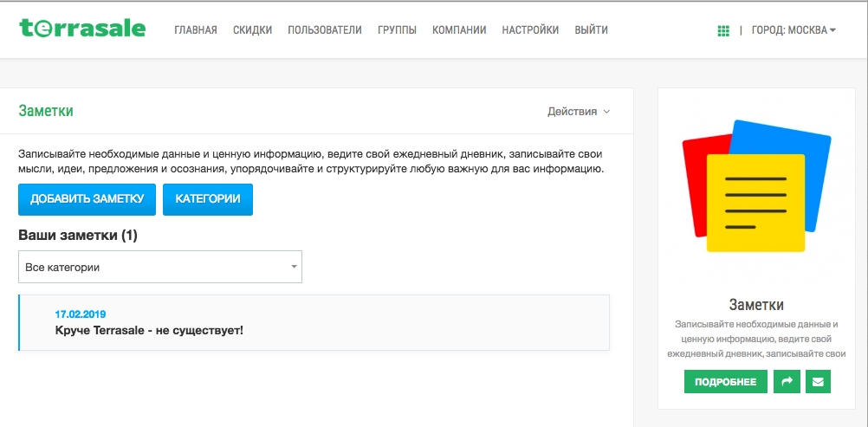The image size is (868, 427).
Task: Open the Группы menu item
Action: (x=397, y=30)
